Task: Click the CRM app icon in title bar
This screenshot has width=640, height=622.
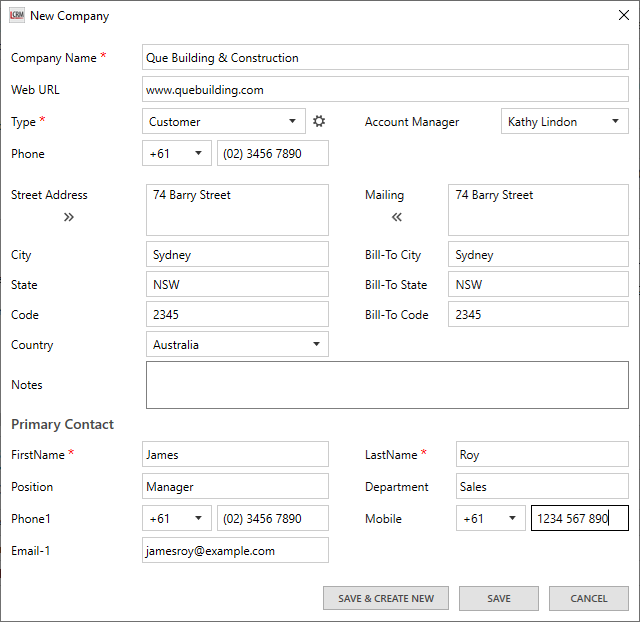Action: pos(16,15)
